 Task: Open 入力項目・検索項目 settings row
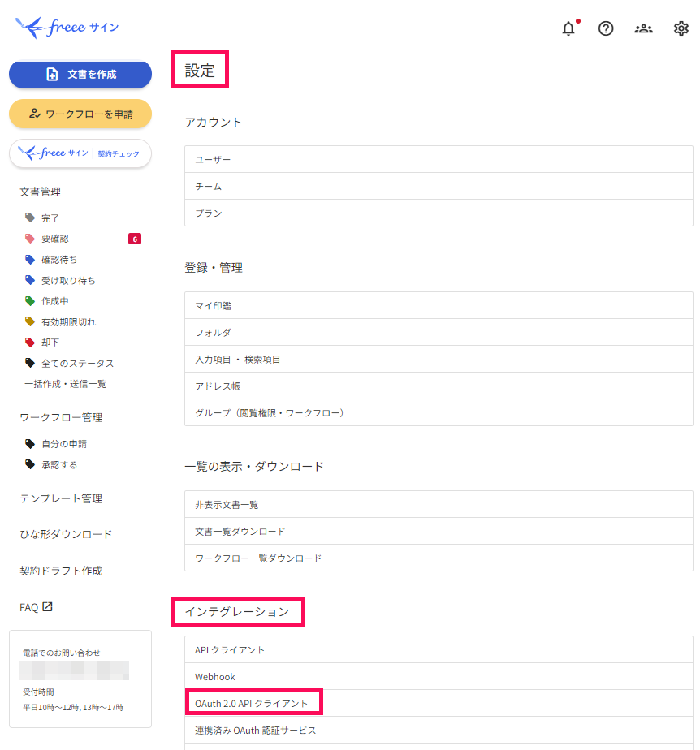(x=439, y=359)
